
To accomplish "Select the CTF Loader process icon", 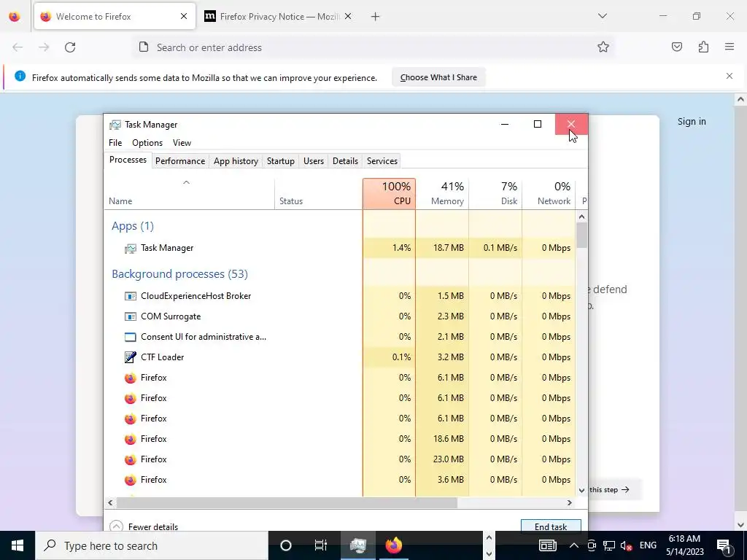I will [130, 357].
